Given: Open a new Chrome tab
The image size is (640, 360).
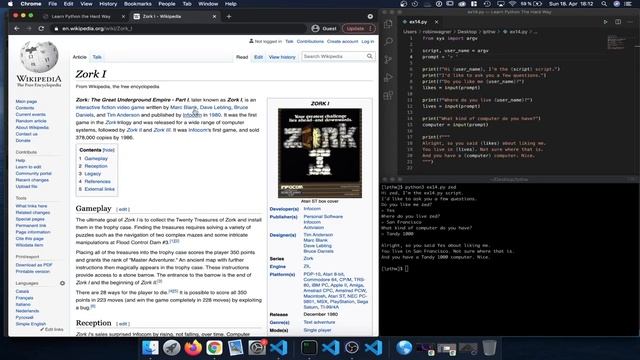Looking at the screenshot, I should pyautogui.click(x=229, y=16).
